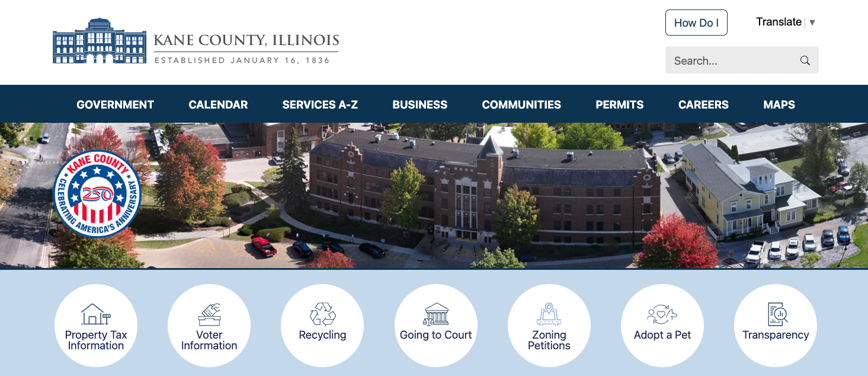
Task: Select the Recycling arrows icon
Action: (322, 314)
